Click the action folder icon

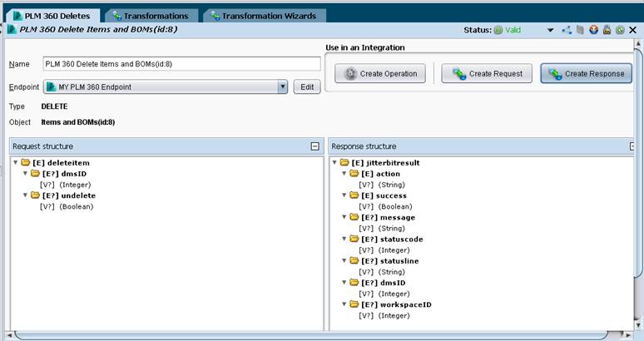354,173
